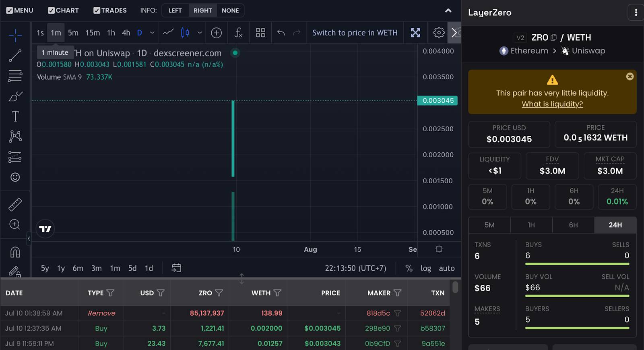This screenshot has width=644, height=350.
Task: Select the 6H stats tab
Action: point(573,225)
